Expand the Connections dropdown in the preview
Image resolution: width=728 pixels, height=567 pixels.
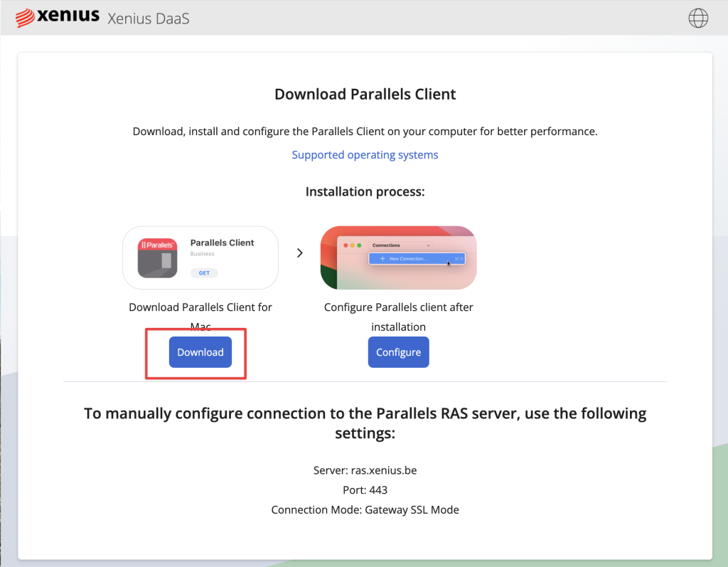[x=428, y=245]
